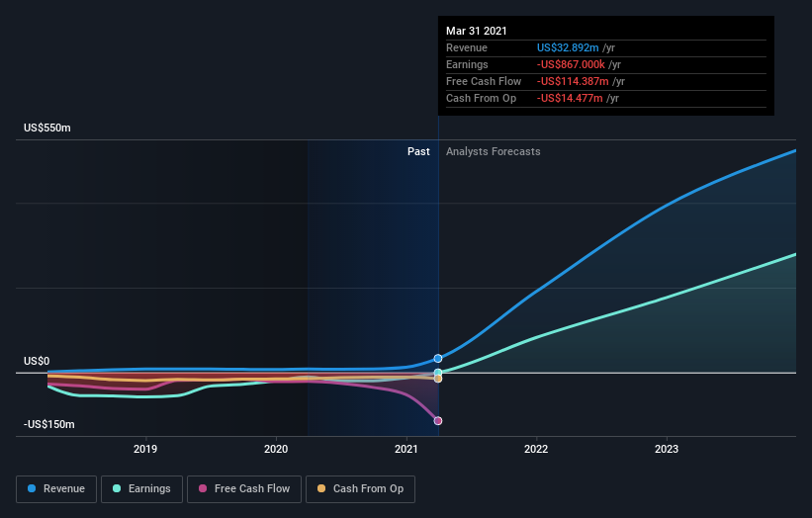Click the Free Cash Flow label in tooltip

484,81
